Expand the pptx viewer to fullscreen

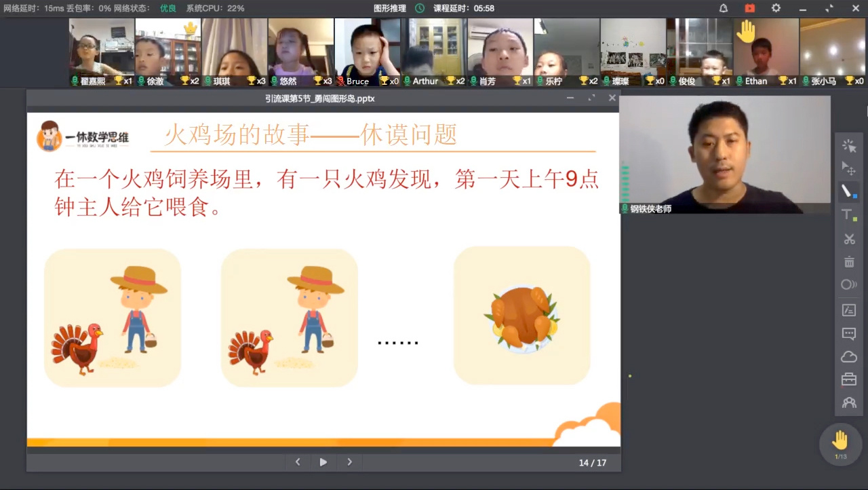591,98
